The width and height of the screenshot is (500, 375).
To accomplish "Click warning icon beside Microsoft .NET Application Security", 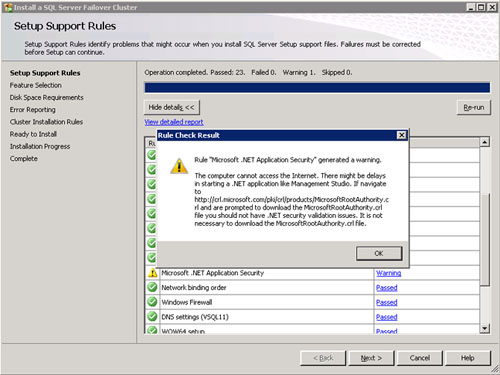I will click(x=152, y=273).
